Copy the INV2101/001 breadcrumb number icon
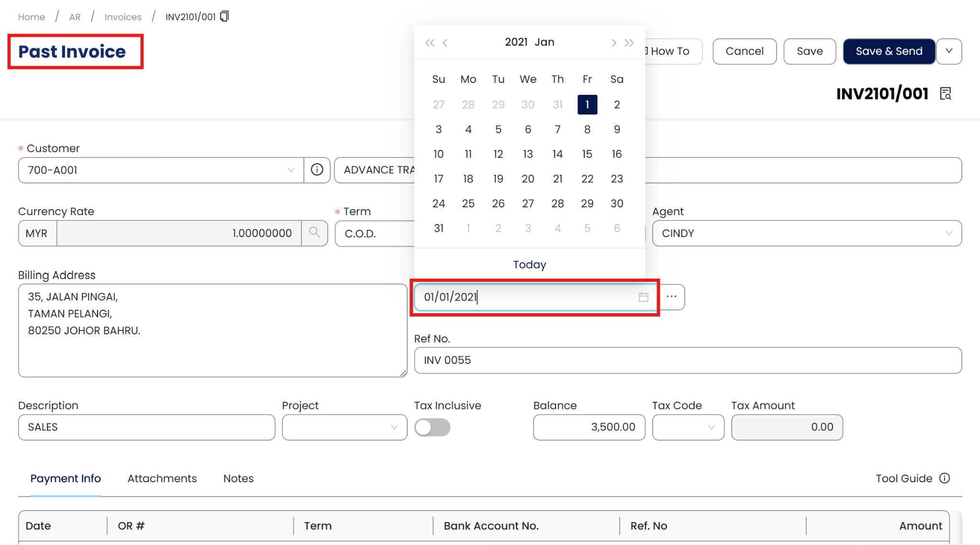980x545 pixels. 224,16
